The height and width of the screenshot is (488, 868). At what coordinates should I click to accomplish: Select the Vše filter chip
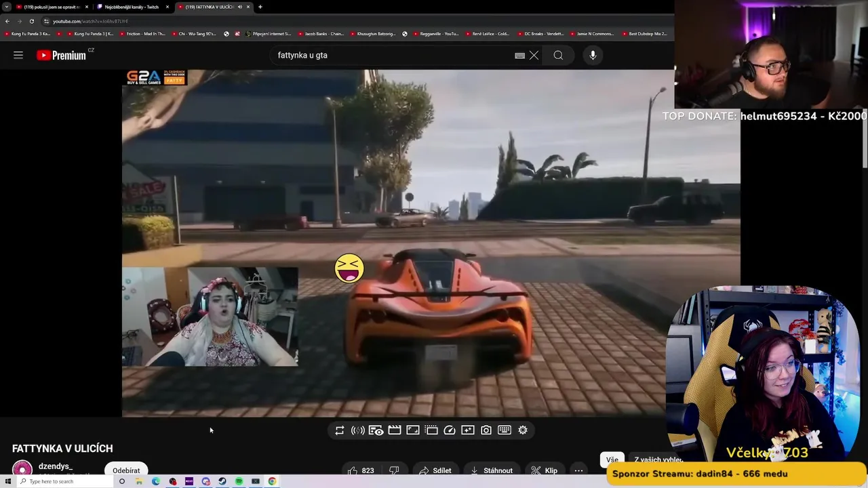(612, 460)
